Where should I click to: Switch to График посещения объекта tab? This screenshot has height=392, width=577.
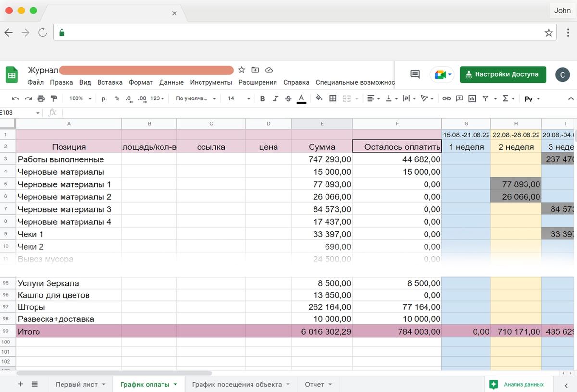[240, 384]
